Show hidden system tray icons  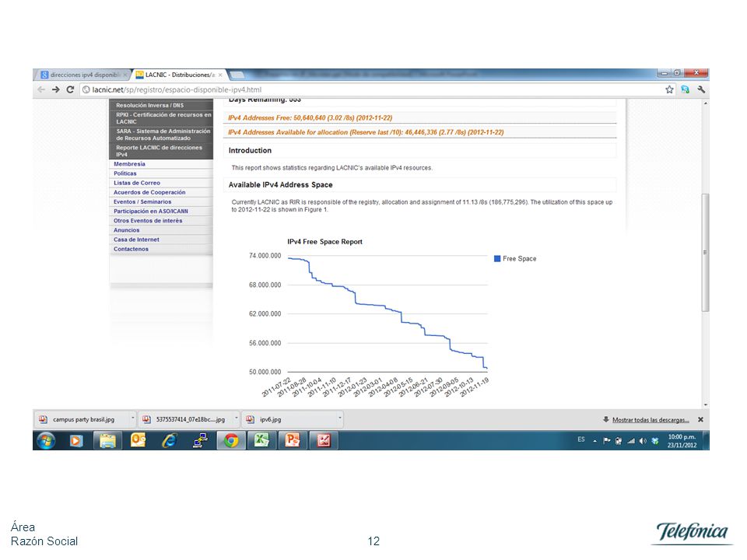click(594, 442)
